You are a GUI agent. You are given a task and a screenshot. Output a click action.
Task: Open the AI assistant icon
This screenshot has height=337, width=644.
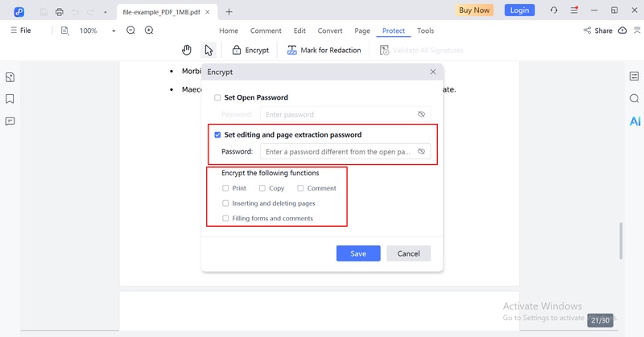(635, 121)
